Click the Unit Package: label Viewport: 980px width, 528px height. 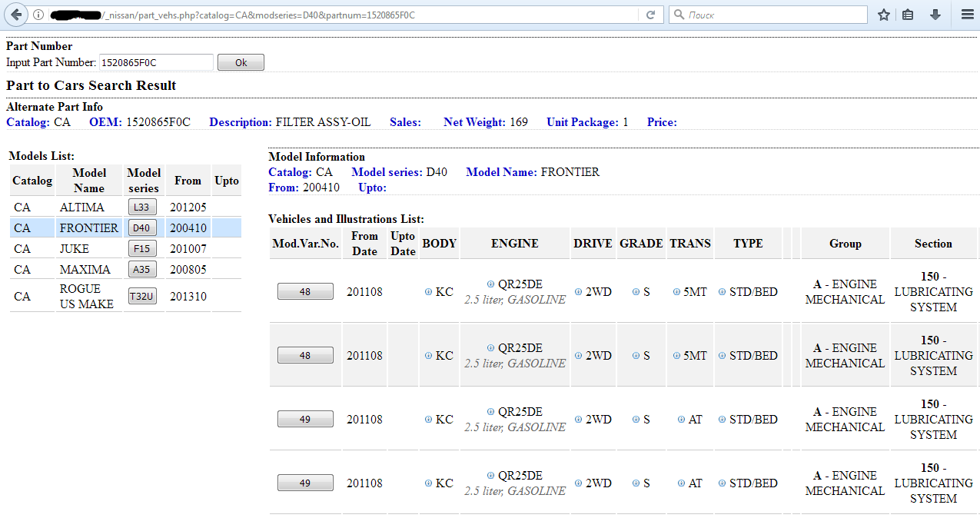pos(583,121)
